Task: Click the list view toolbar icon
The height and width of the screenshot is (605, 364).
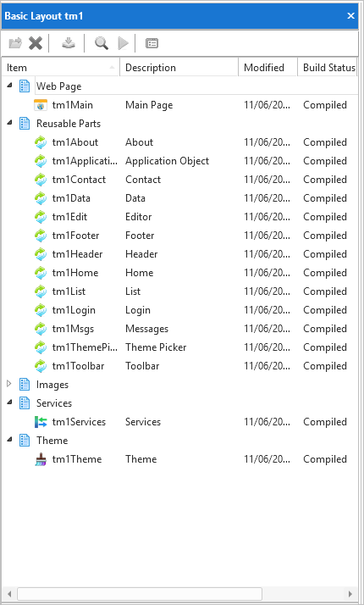Action: pos(152,43)
